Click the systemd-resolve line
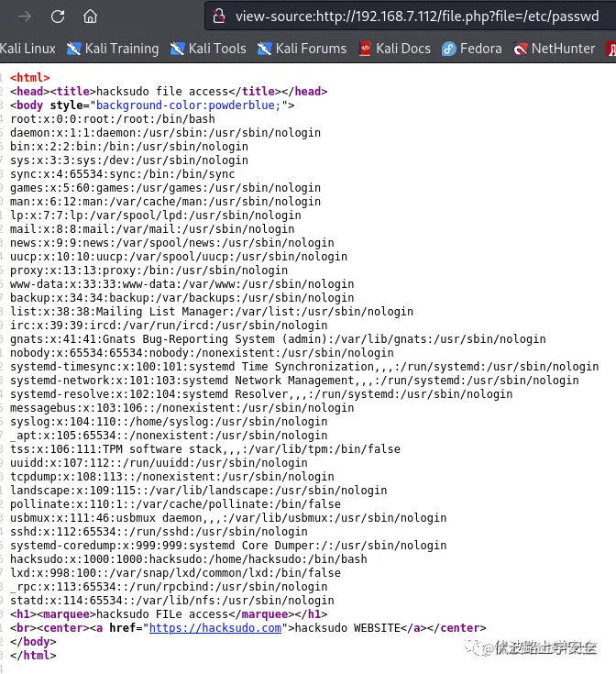The image size is (616, 674). click(x=261, y=394)
